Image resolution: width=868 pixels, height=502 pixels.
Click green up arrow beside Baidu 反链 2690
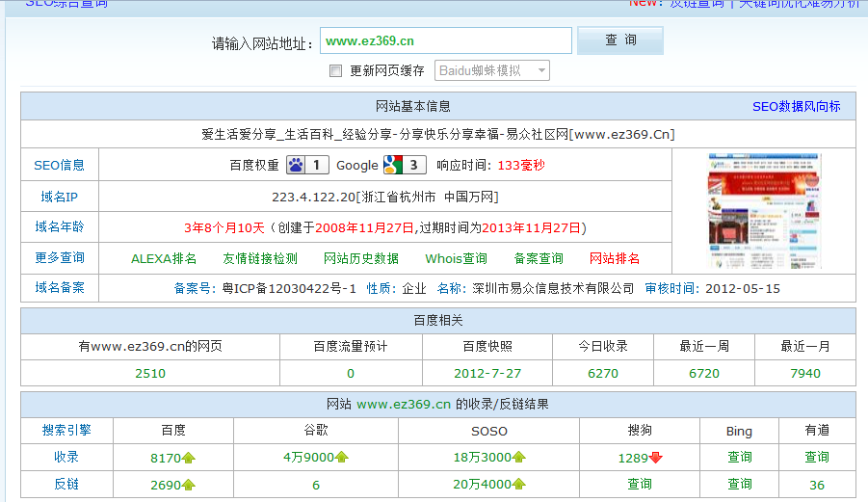pyautogui.click(x=189, y=485)
